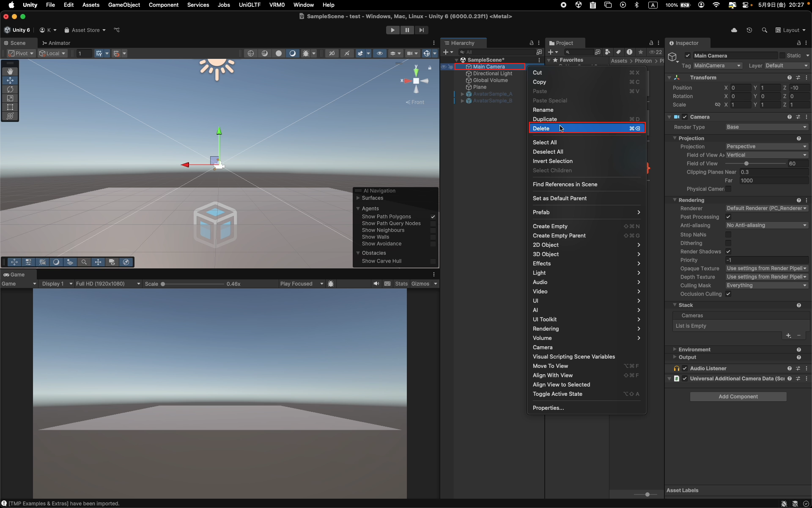Enable Dithering checkbox

coord(728,243)
